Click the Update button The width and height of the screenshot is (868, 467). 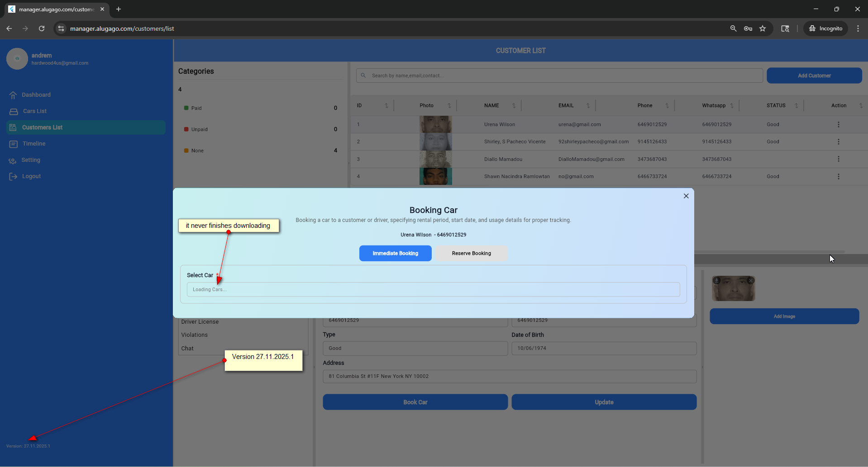point(604,402)
